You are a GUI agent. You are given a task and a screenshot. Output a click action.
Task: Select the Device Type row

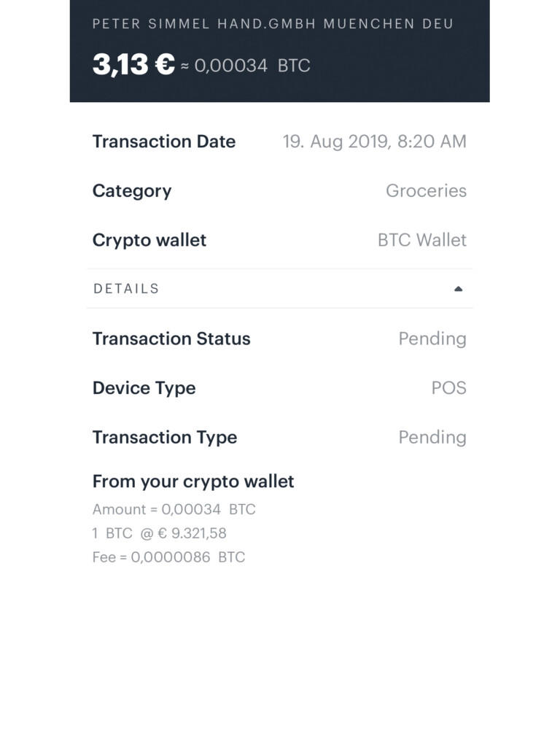pos(279,388)
